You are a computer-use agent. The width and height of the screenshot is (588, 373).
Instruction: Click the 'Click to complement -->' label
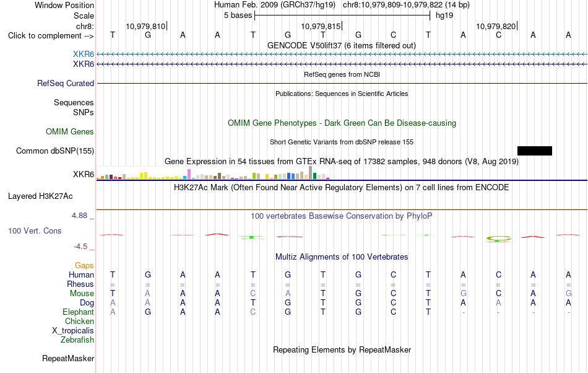tap(51, 36)
